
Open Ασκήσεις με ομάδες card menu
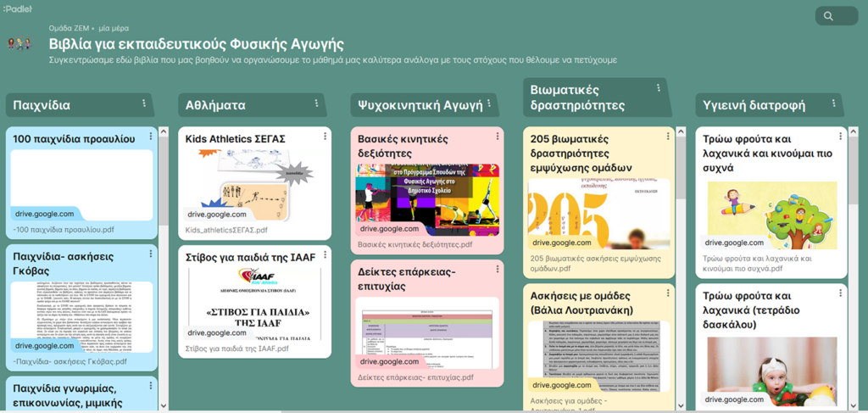(x=669, y=294)
